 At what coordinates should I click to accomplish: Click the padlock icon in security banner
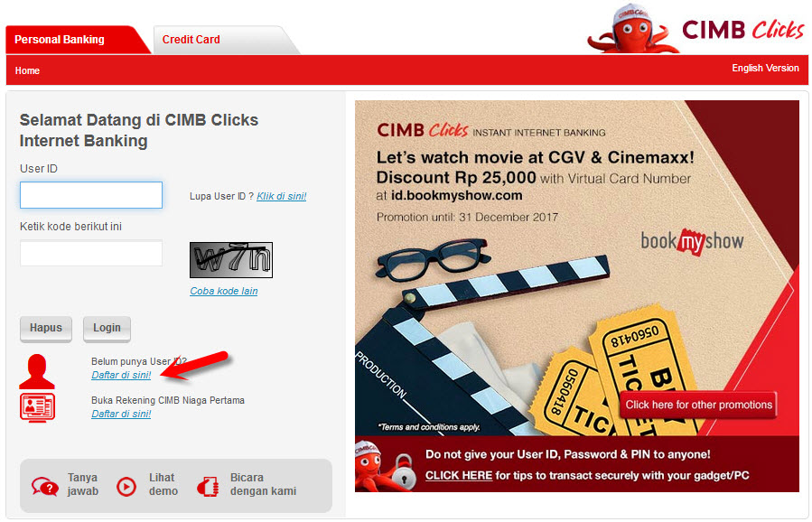402,471
